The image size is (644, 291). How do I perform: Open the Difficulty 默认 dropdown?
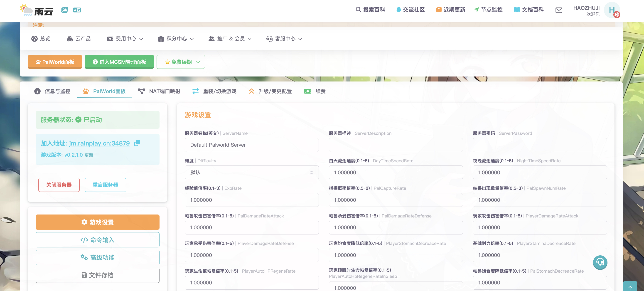252,172
